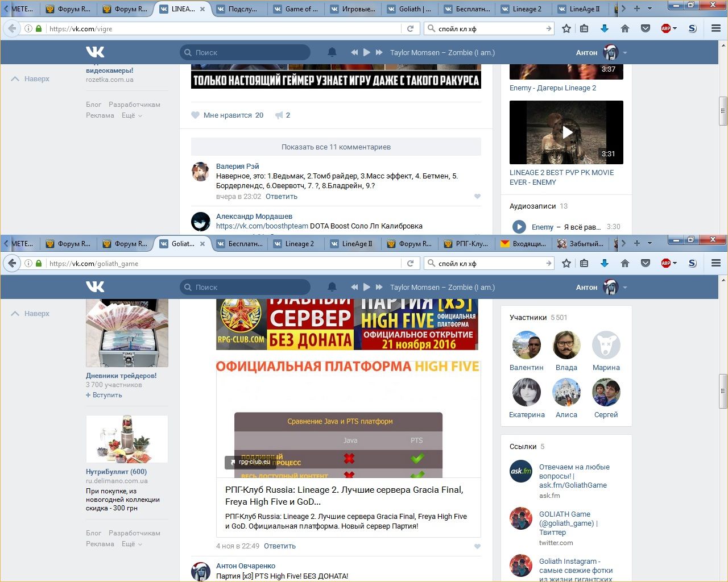Click the bottom window's vertical scrollbar

[x=723, y=391]
